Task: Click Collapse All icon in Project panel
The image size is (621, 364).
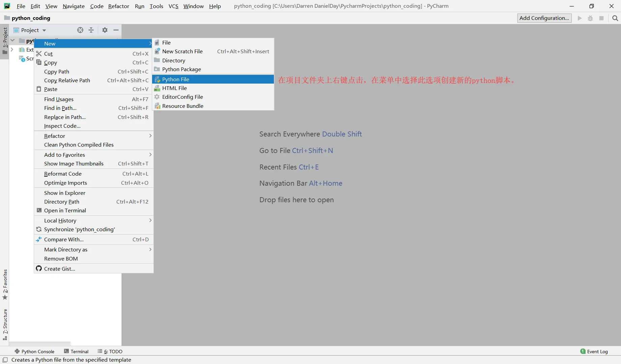Action: 91,30
